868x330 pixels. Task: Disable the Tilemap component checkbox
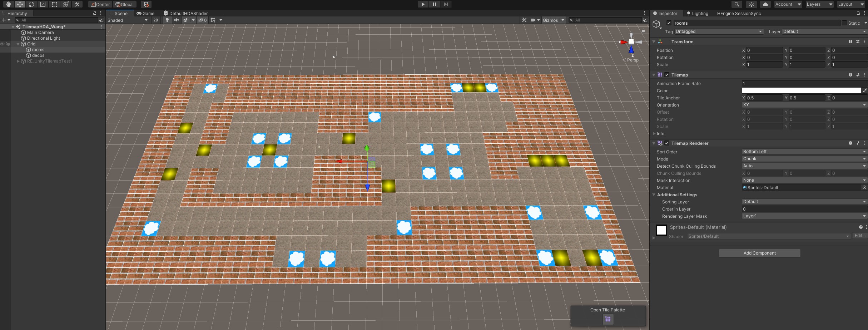click(x=667, y=75)
